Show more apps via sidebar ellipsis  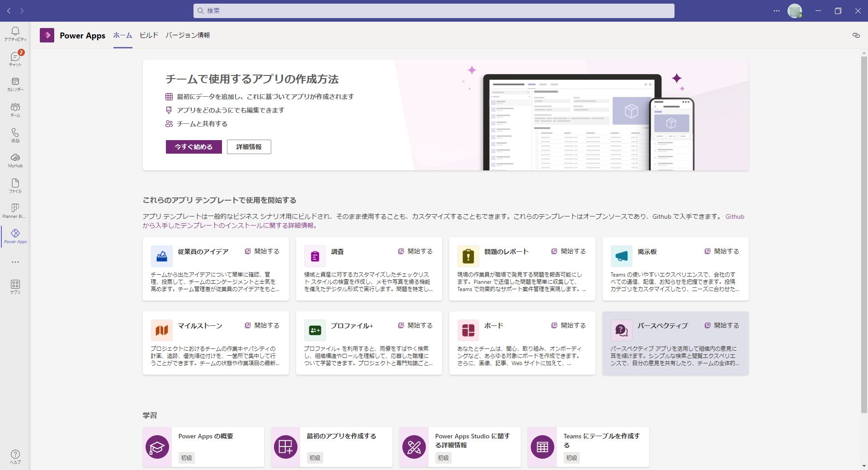(x=15, y=262)
